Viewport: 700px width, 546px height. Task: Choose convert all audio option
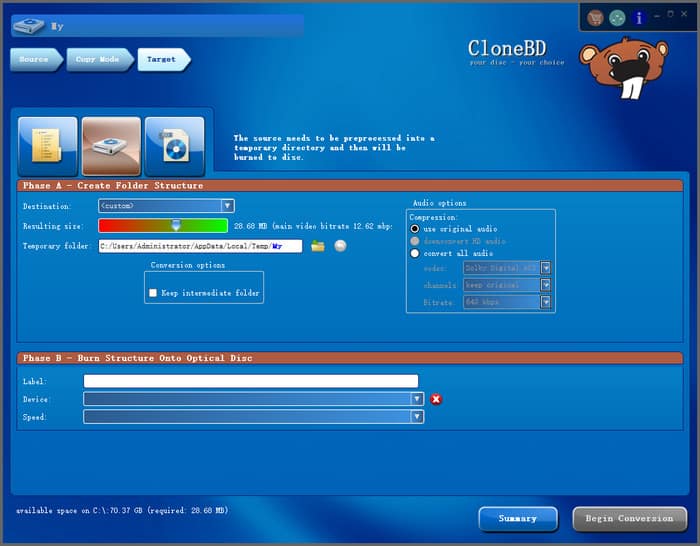(x=415, y=253)
